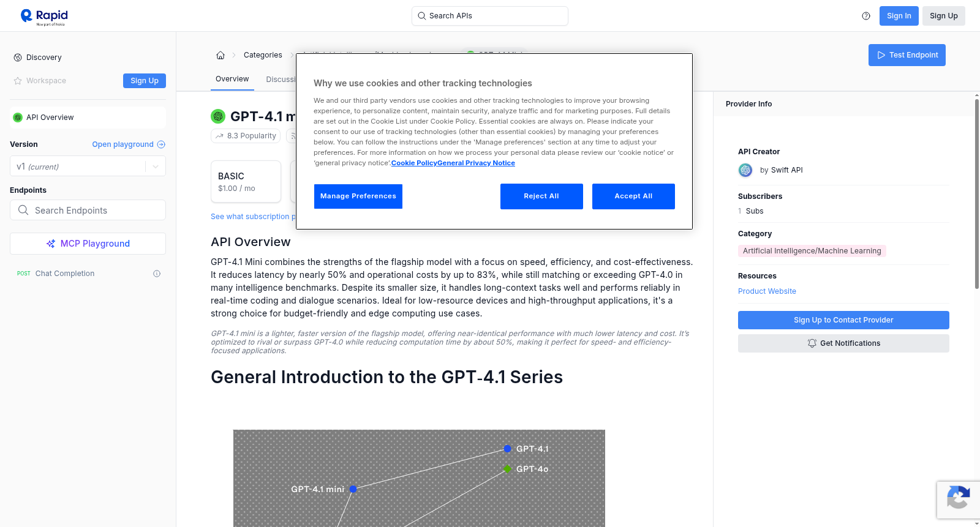Click the Swift API creator avatar
Image resolution: width=980 pixels, height=527 pixels.
[745, 170]
